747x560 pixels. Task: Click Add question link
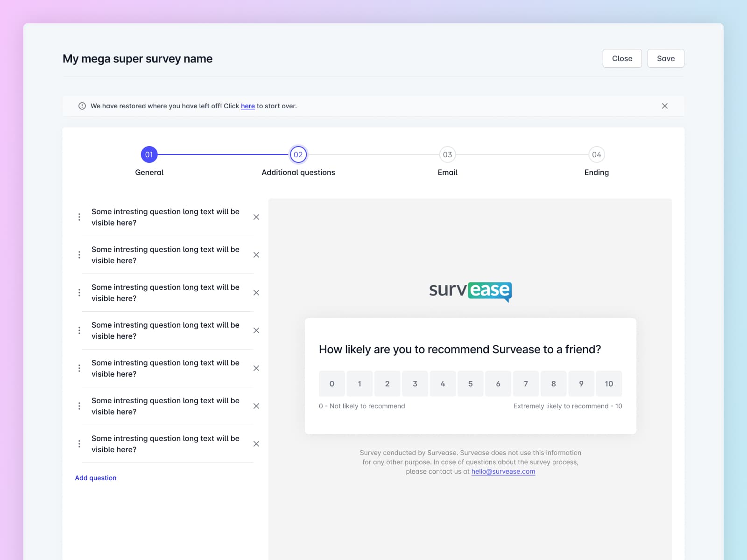[96, 478]
